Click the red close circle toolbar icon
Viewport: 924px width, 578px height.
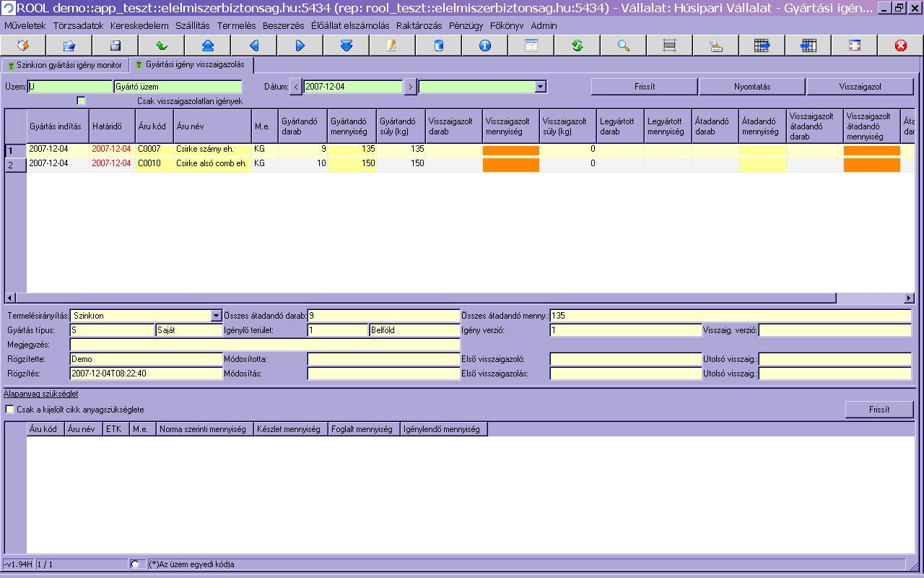[901, 46]
